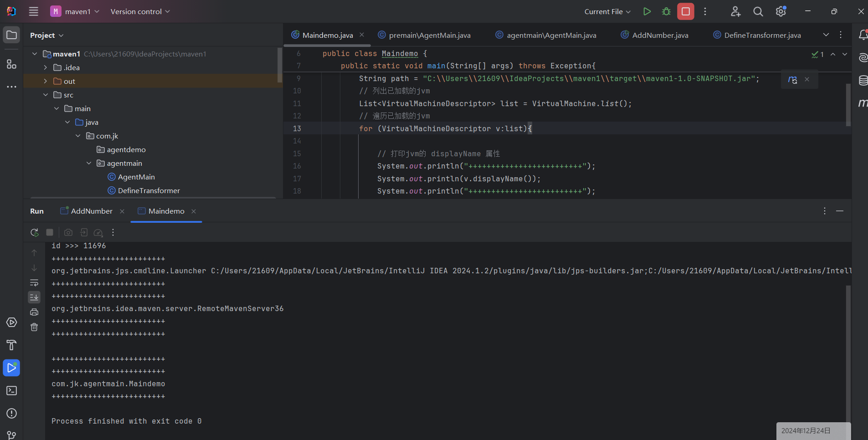
Task: Show more tool windows ellipsis in left sidebar
Action: pyautogui.click(x=11, y=87)
